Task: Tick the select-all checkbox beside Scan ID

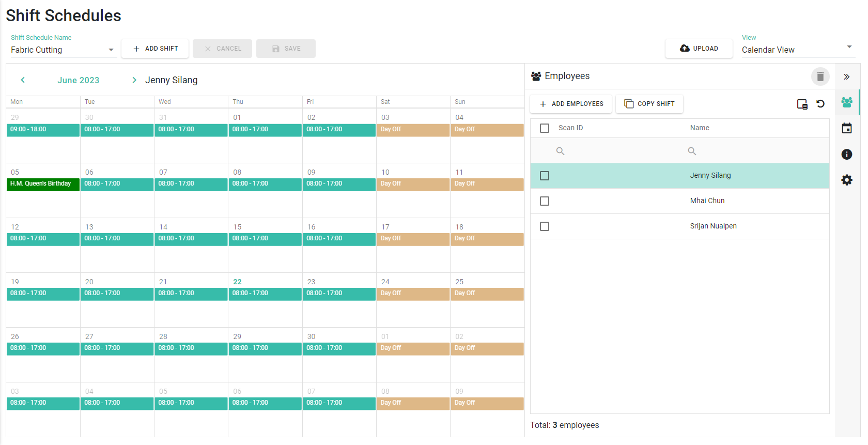Action: click(x=545, y=128)
